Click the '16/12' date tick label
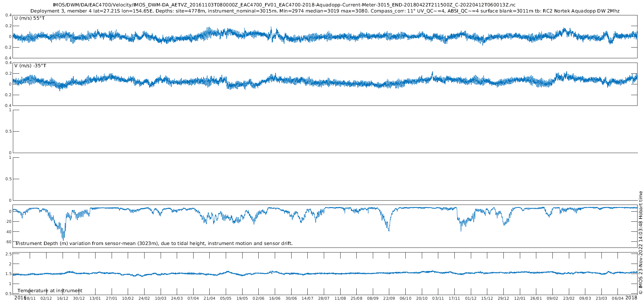Screen dimensions: 644x304 63,299
